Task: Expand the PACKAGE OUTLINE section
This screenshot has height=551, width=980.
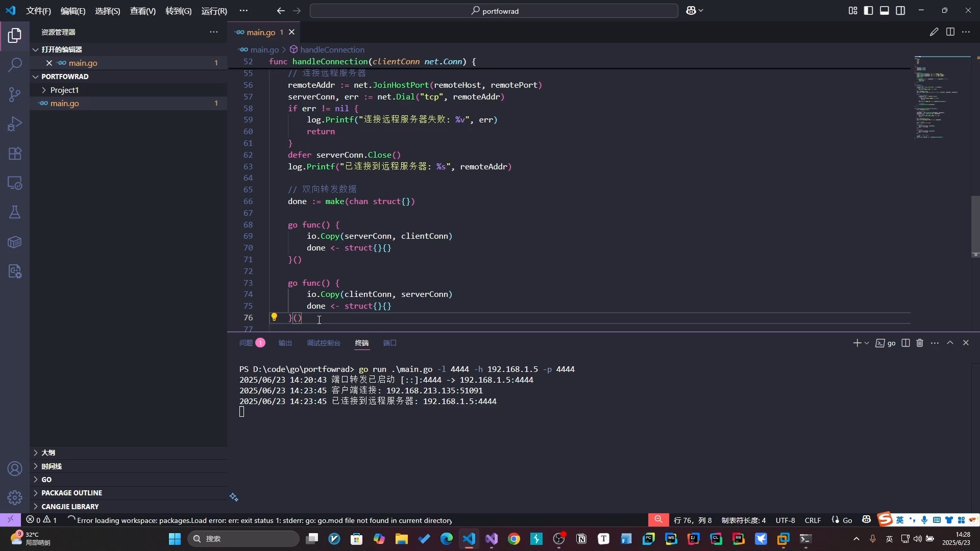Action: coord(71,493)
